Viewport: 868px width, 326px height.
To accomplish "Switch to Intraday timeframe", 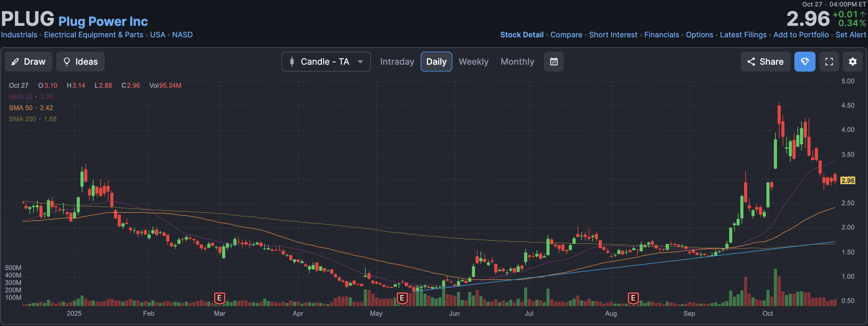I will click(397, 61).
